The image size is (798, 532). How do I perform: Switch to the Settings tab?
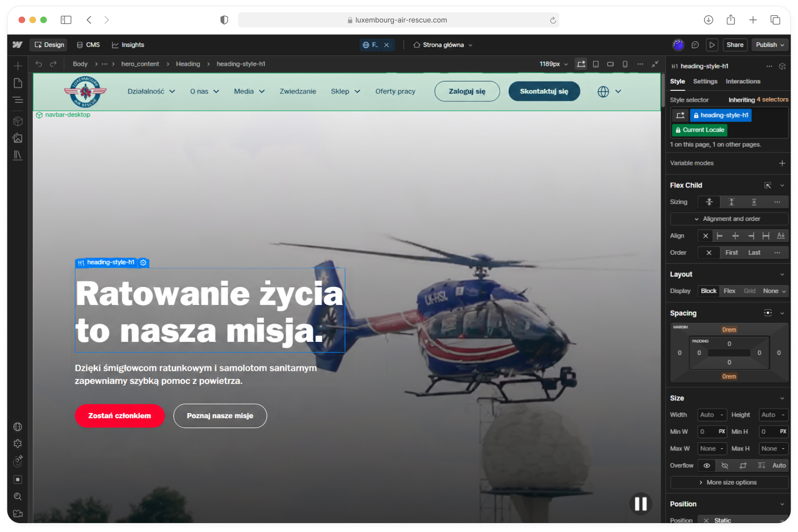[x=705, y=81]
